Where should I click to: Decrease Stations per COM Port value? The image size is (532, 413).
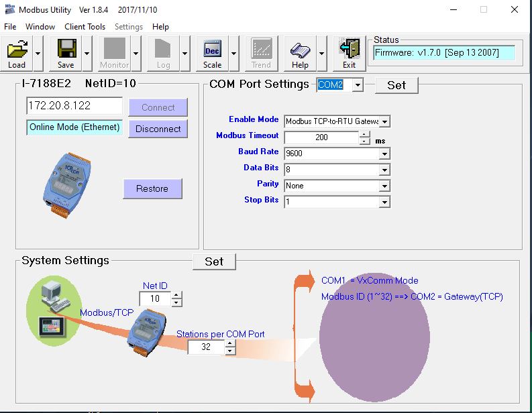[x=230, y=351]
